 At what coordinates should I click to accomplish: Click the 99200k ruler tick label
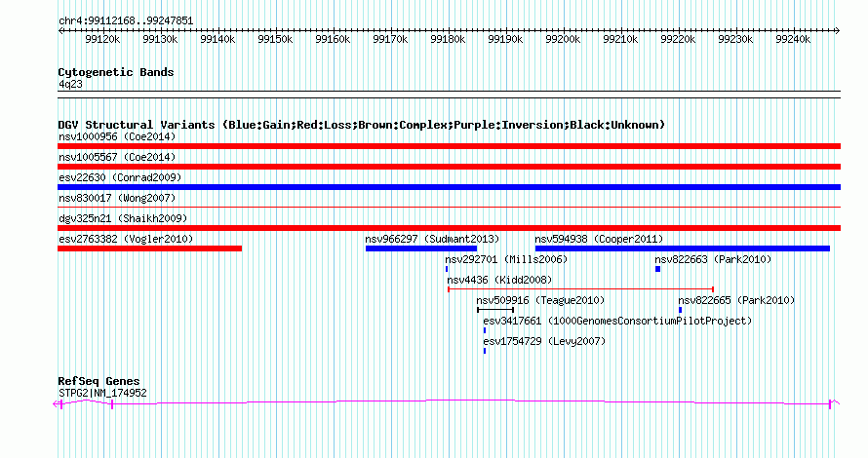(563, 39)
